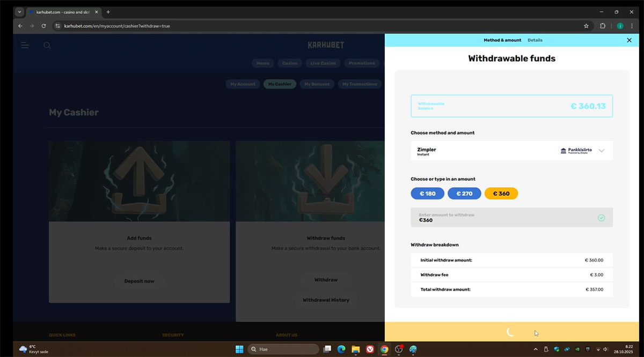Open the hamburger menu on Karhubet

click(x=25, y=46)
